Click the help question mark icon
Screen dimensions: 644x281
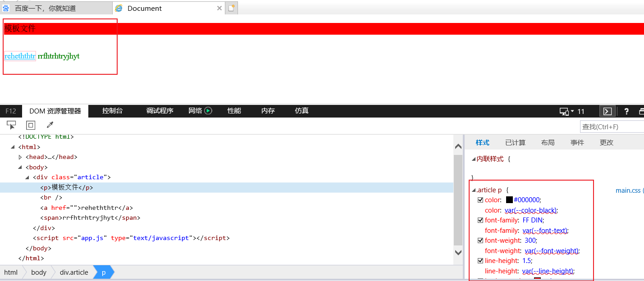626,111
